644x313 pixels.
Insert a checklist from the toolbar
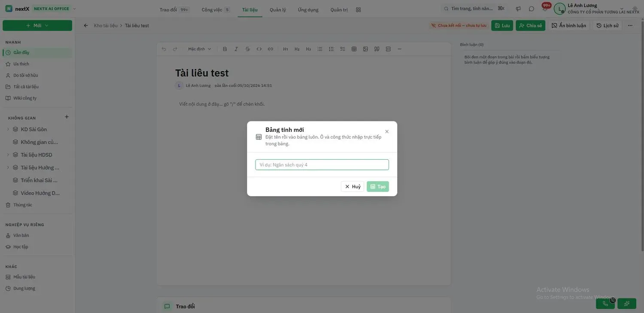pyautogui.click(x=343, y=49)
